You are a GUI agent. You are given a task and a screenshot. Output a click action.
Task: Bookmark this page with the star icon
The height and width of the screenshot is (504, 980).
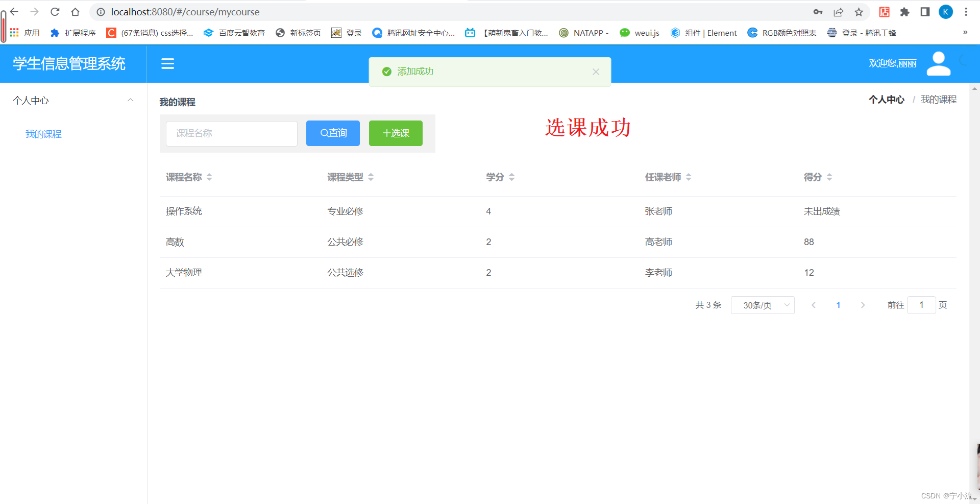pos(859,12)
